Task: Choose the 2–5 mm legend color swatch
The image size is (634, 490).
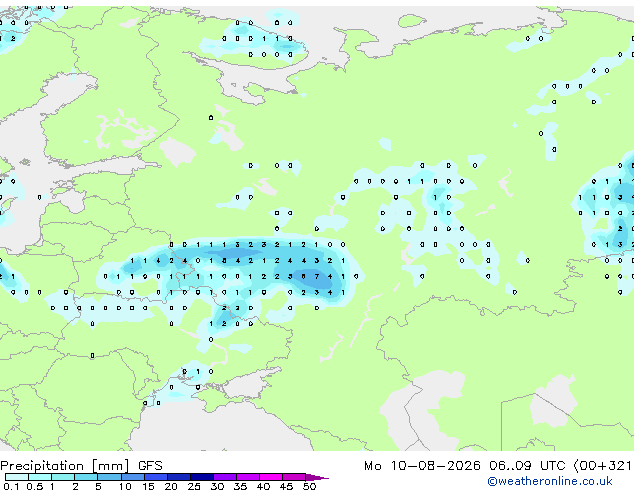Action: tap(86, 477)
